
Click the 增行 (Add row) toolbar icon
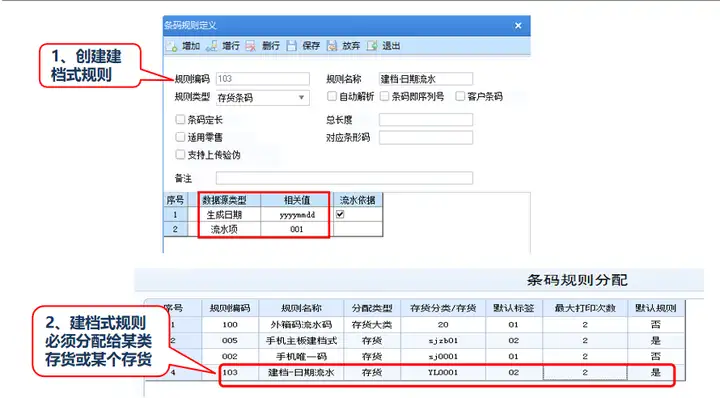[212, 46]
